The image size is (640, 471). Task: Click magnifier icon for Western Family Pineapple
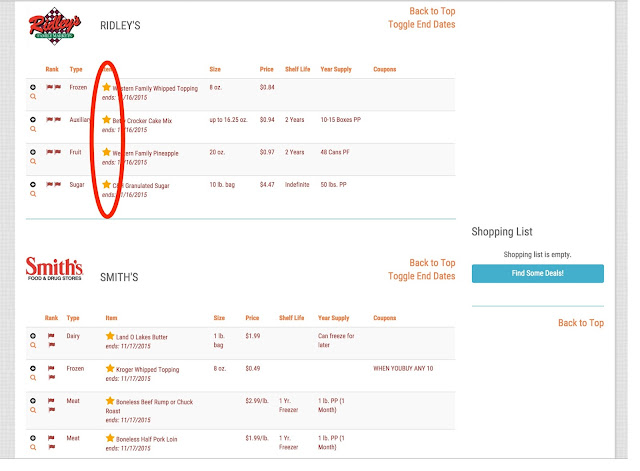[x=33, y=161]
